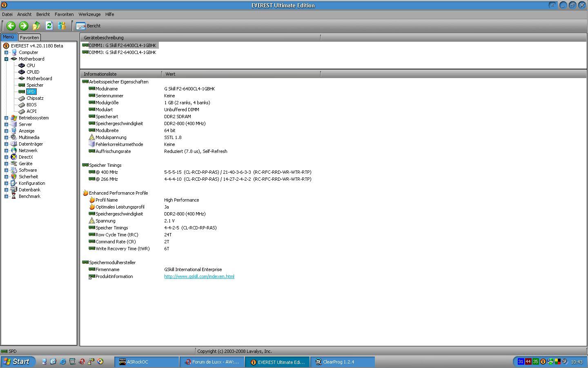Click the EVEREST v4.20.1180 Beta root node
Screen dimensions: 588x368
(37, 46)
